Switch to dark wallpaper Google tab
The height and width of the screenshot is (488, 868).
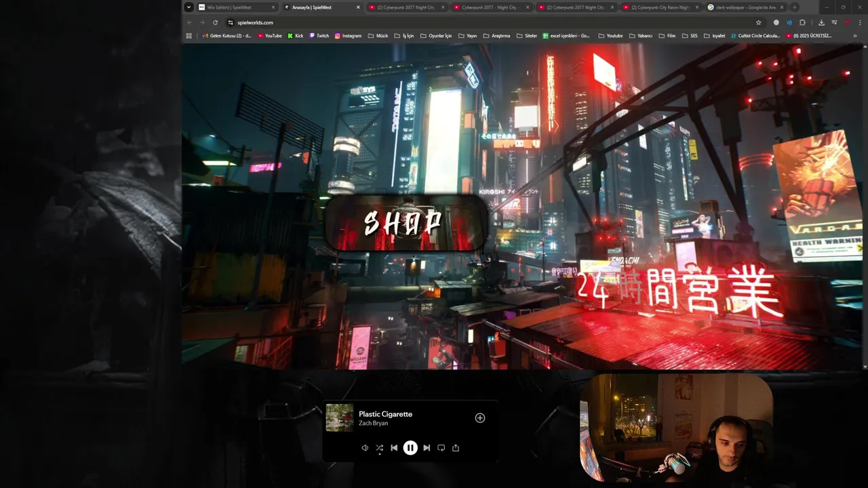coord(745,7)
